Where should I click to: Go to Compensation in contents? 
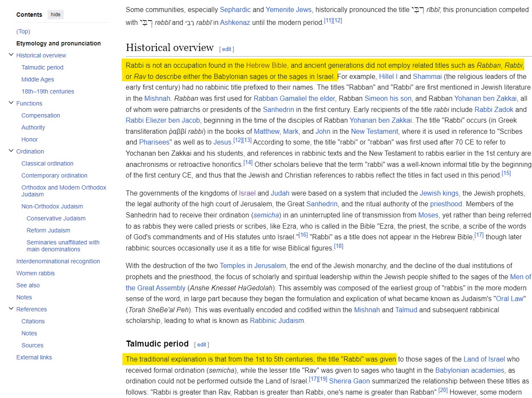41,115
